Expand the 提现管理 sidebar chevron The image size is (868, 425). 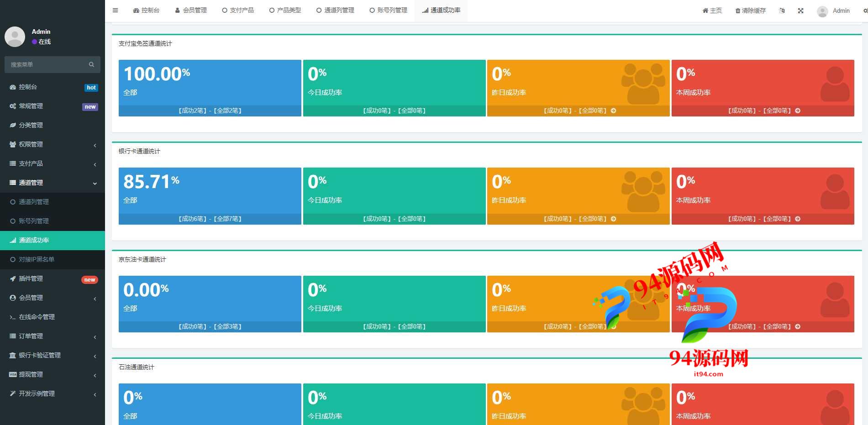(95, 375)
